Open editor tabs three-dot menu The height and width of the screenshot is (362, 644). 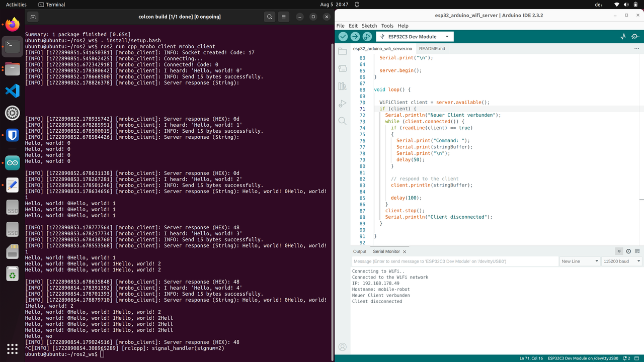636,49
